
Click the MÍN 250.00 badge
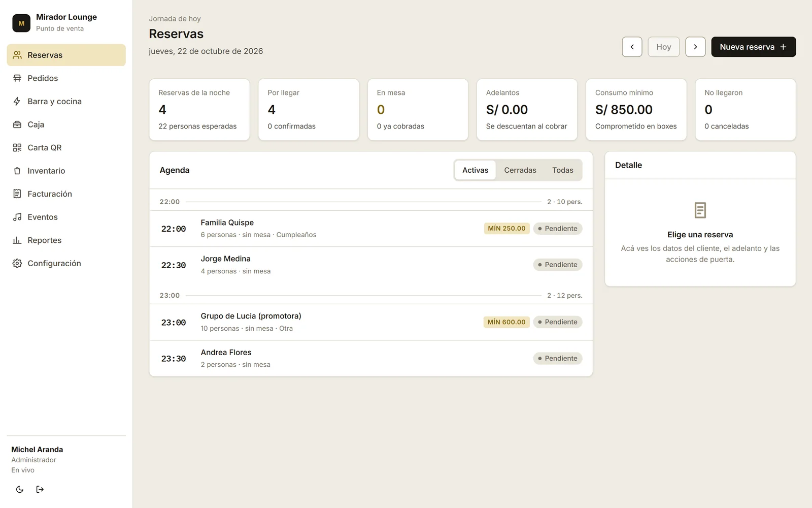pyautogui.click(x=506, y=229)
